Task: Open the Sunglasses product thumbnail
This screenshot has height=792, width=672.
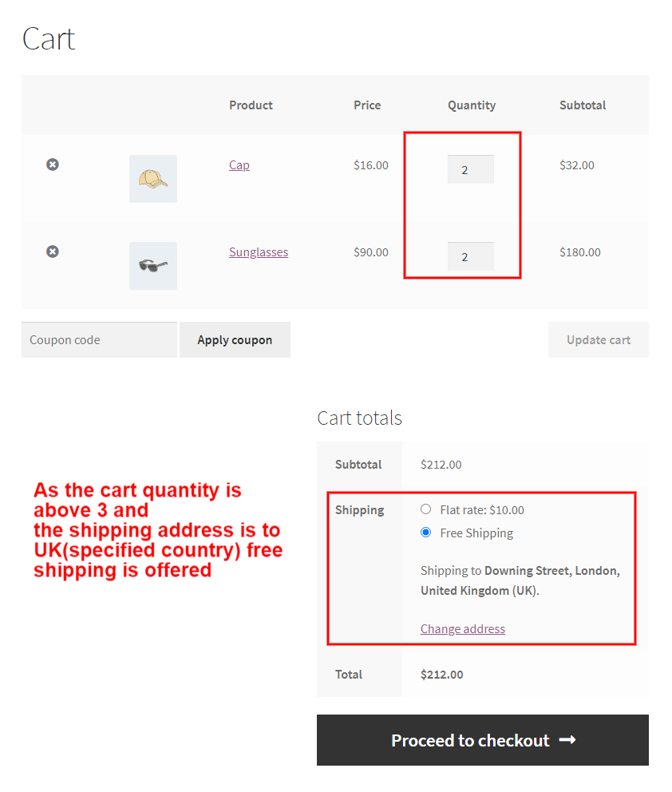Action: (153, 266)
